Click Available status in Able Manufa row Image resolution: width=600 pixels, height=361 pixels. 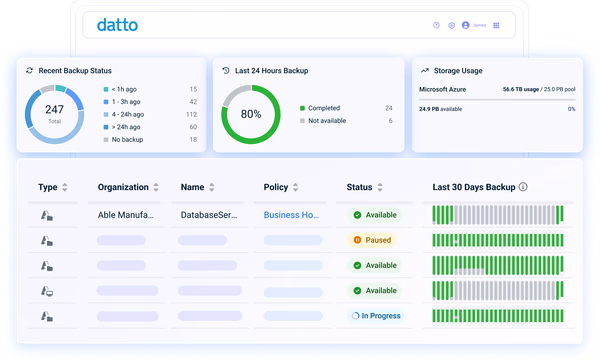[x=375, y=215]
